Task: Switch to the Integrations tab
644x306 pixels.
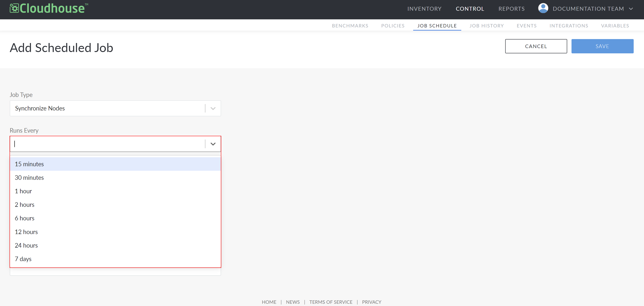Action: coord(569,26)
